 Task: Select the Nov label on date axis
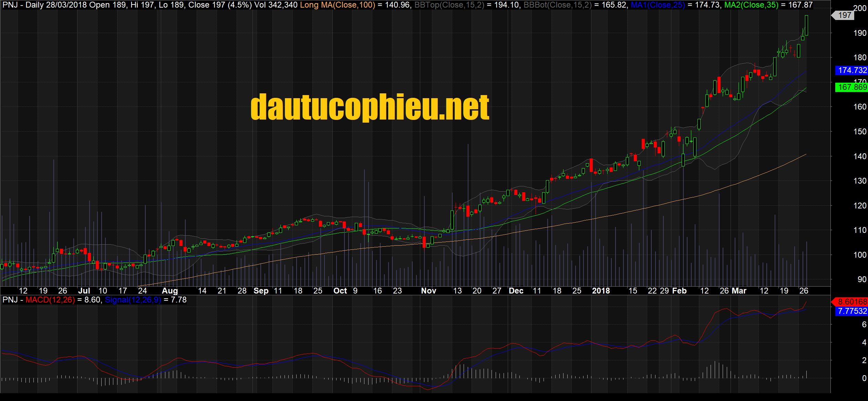pyautogui.click(x=428, y=291)
